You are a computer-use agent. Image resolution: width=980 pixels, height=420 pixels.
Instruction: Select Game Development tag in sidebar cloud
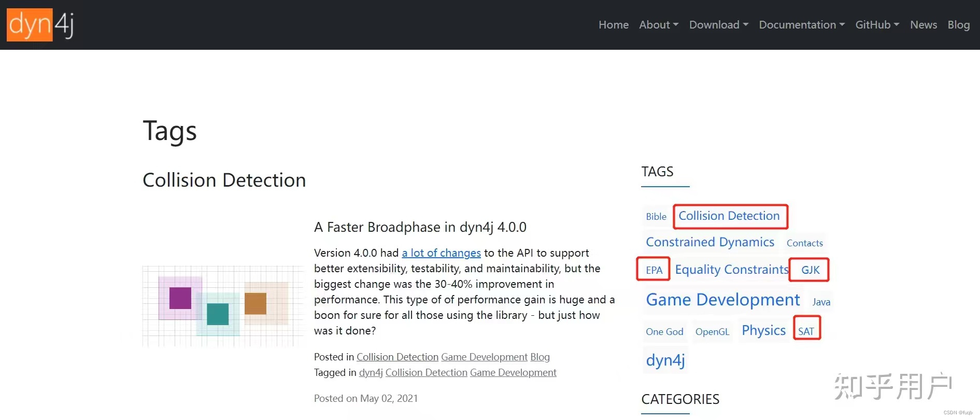[x=723, y=300]
